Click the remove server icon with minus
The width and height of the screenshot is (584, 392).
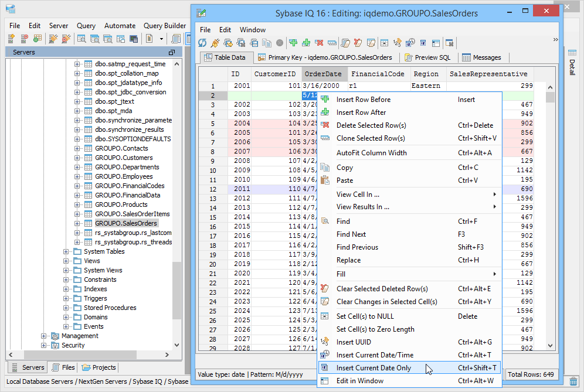[x=25, y=38]
